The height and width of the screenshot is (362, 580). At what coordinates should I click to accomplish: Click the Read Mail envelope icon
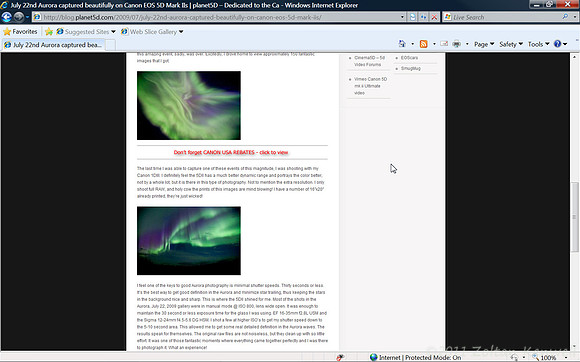click(444, 44)
